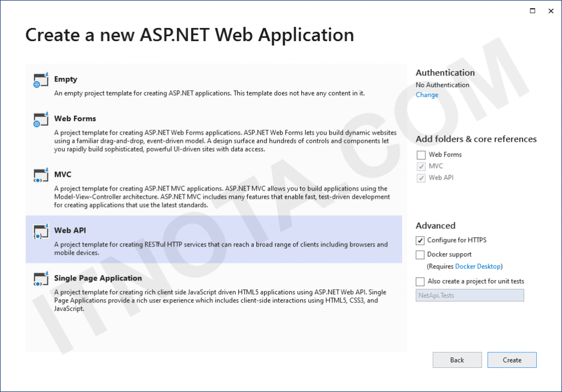The width and height of the screenshot is (562, 392).
Task: Toggle the MVC core reference checkbox
Action: coord(420,166)
